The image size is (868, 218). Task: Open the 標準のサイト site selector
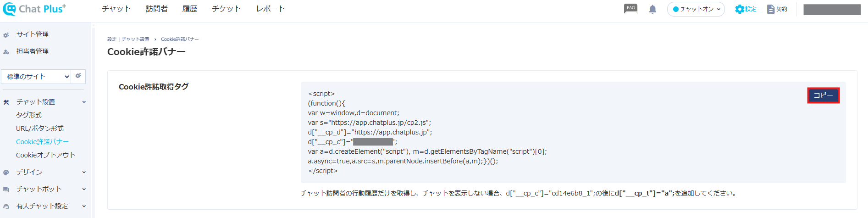point(37,77)
